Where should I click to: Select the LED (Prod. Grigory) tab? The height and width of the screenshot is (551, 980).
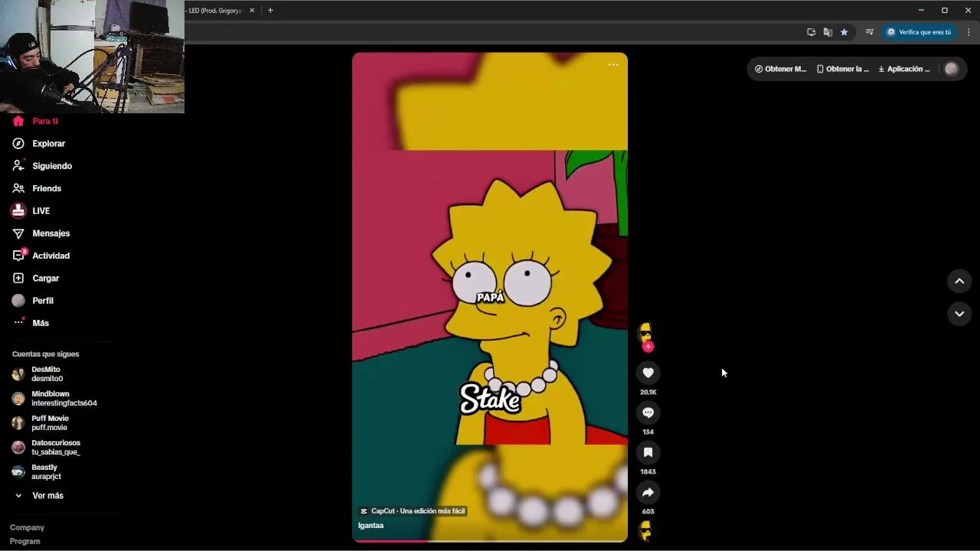coord(214,11)
